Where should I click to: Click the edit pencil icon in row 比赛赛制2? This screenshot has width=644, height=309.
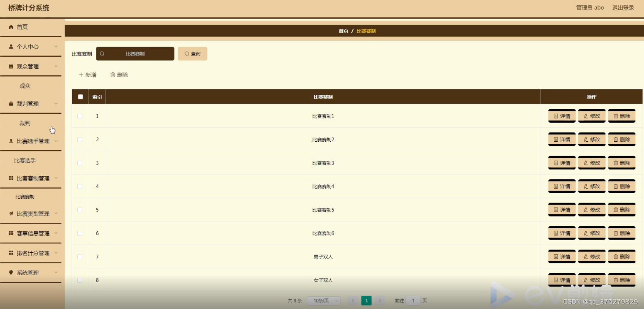pyautogui.click(x=586, y=139)
